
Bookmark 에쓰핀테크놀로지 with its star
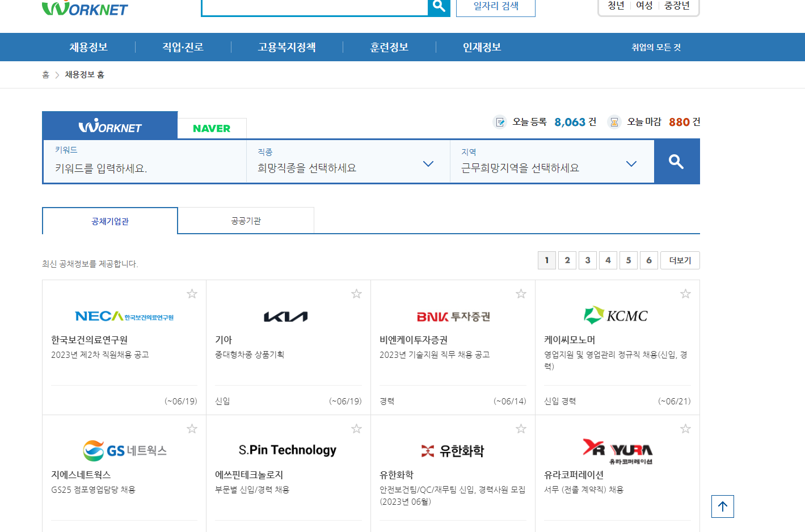point(356,429)
